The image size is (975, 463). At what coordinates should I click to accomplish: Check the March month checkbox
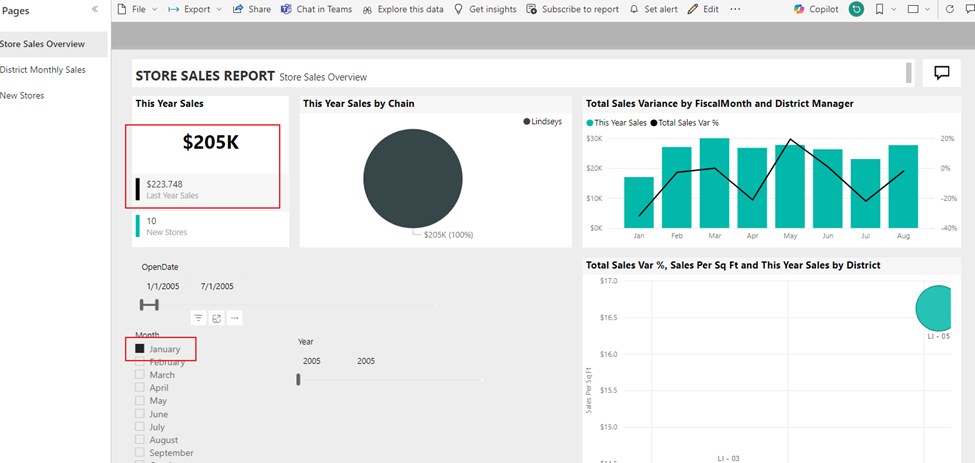coord(140,375)
